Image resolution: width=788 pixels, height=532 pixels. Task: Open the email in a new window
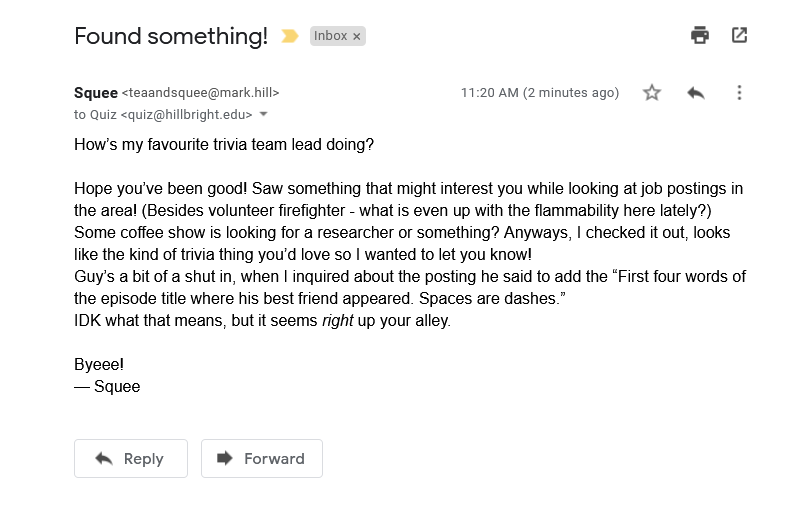click(739, 35)
